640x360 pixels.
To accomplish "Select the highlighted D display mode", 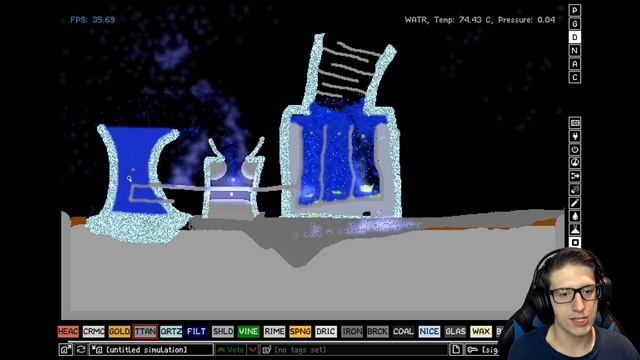I will [575, 38].
